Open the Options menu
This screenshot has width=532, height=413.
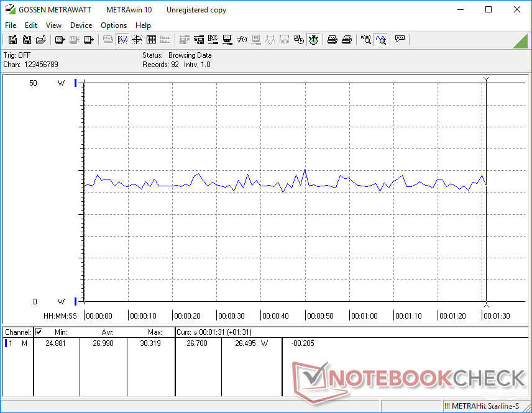114,25
